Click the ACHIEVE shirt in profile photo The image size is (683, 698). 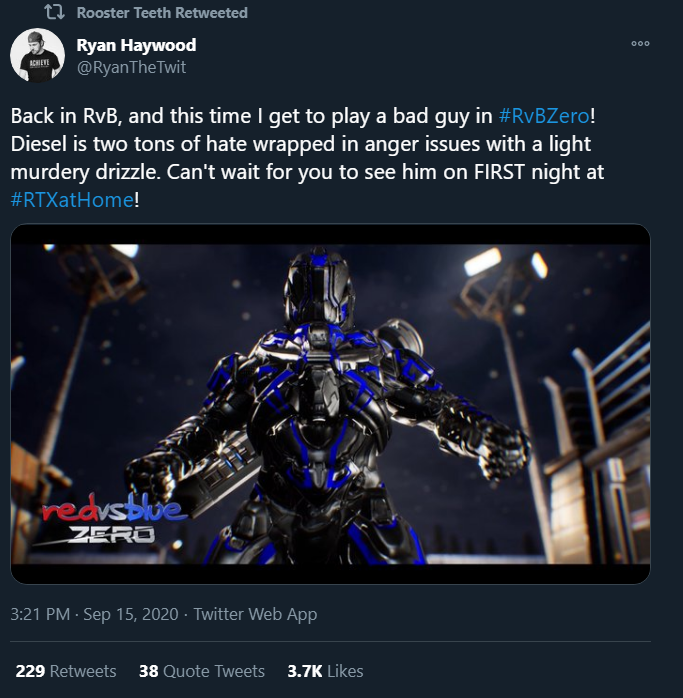38,68
